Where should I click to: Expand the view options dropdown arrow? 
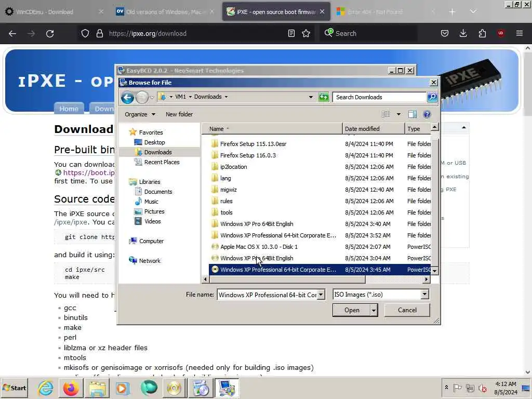(398, 114)
